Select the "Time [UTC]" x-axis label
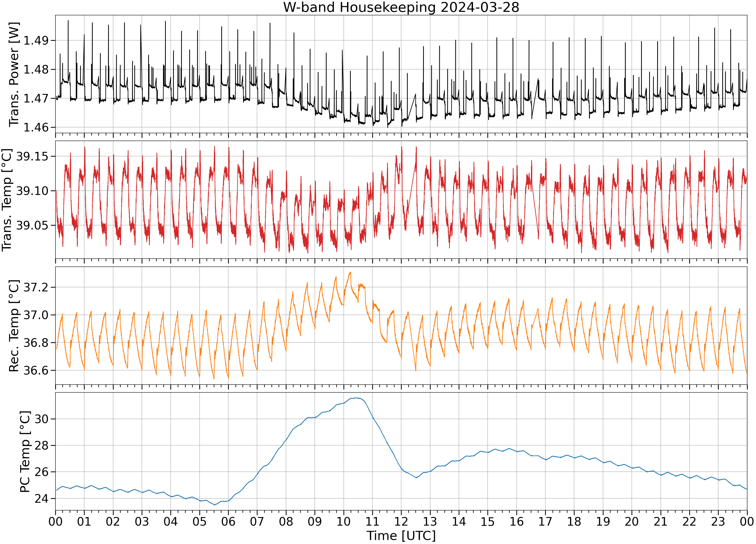The height and width of the screenshot is (544, 756). (401, 536)
